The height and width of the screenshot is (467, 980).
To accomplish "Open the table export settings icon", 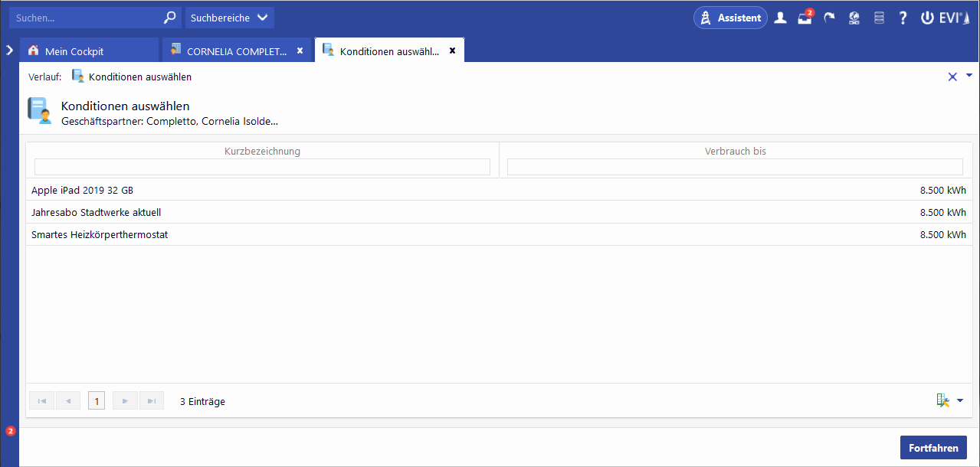I will [x=942, y=400].
